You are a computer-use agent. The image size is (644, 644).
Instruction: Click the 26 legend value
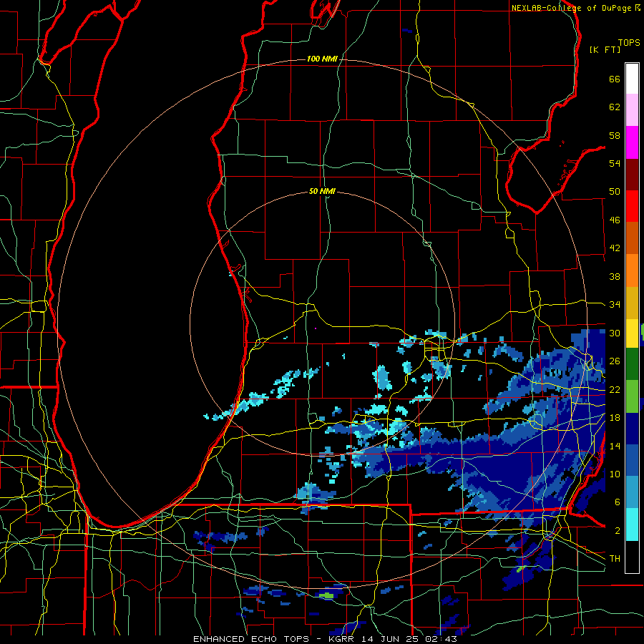[615, 361]
